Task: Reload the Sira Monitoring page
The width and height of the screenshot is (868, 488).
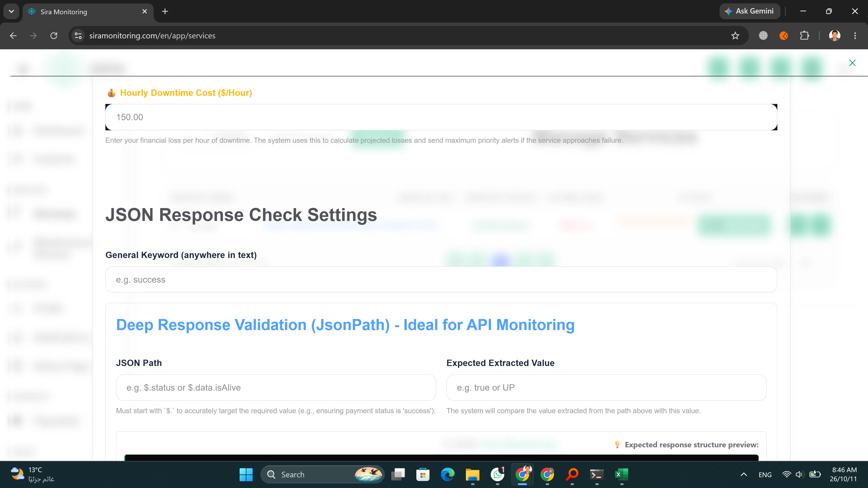Action: [54, 36]
